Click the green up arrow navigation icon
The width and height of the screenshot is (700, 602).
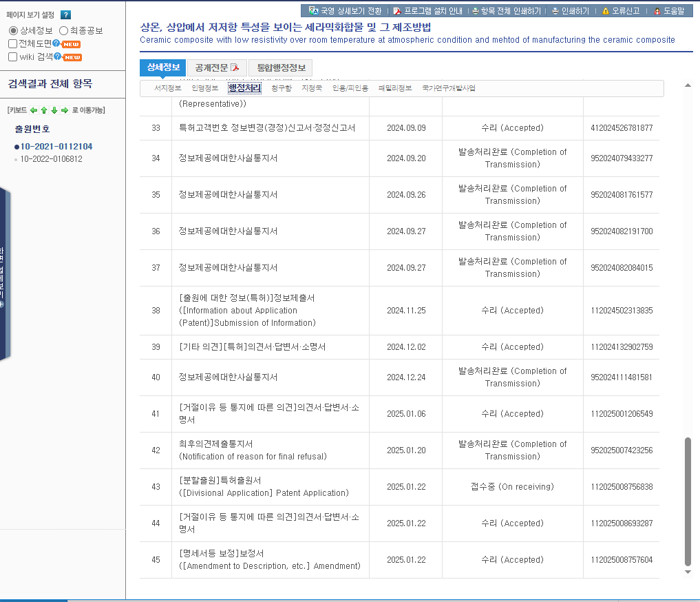[x=44, y=110]
